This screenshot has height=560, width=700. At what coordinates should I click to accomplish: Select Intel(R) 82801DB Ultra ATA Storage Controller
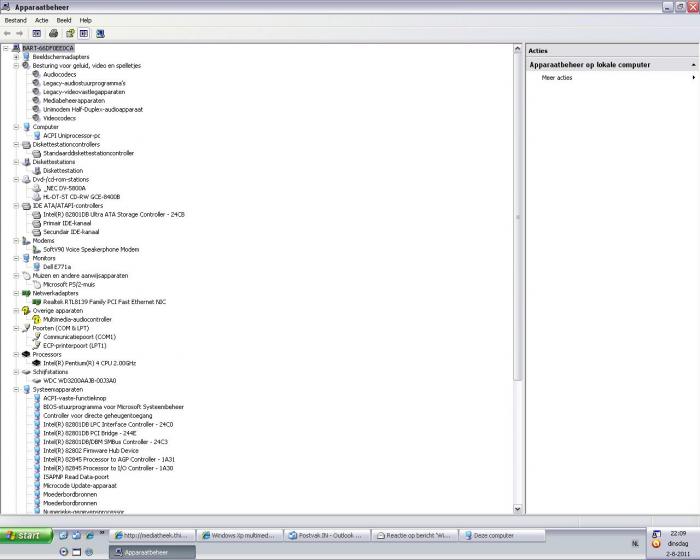coord(114,214)
